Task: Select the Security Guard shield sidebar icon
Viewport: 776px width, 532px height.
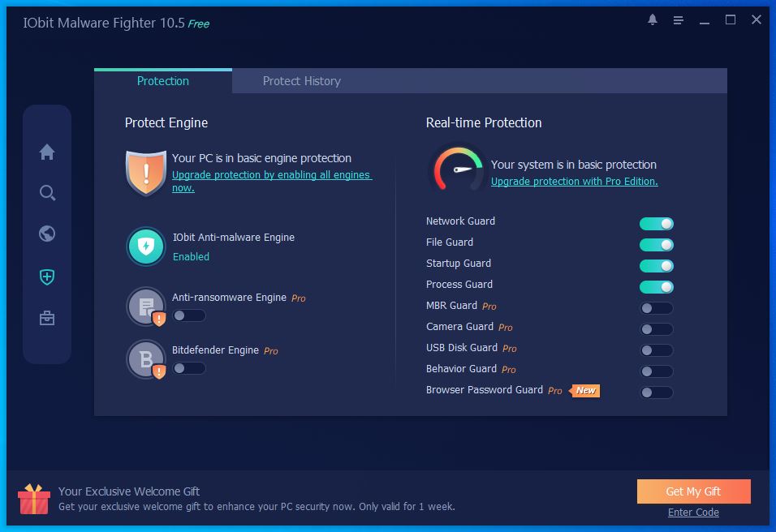Action: 47,277
